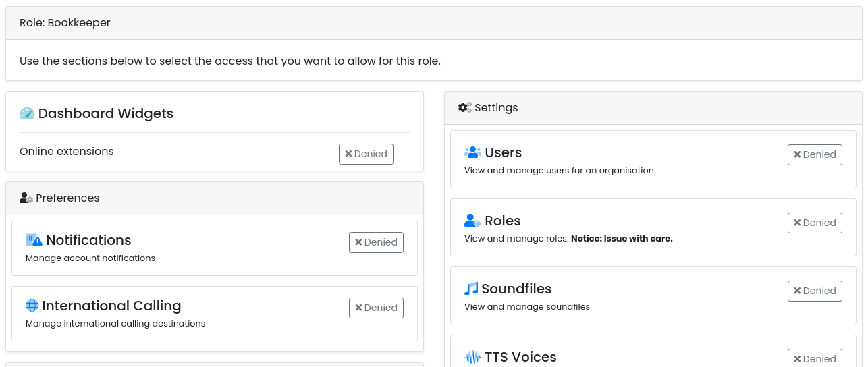
Task: Click the Preferences user-gear icon
Action: (26, 198)
